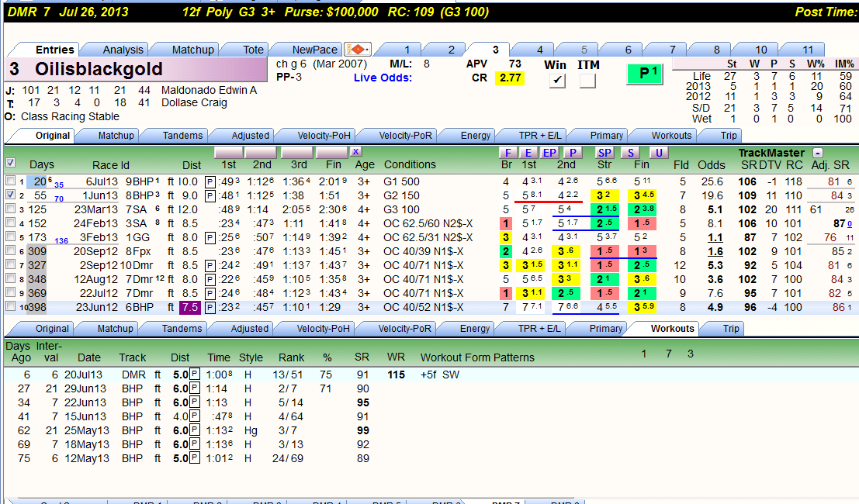Click the blank button above the Fin column
Screen dimensions: 859x504
pos(332,152)
